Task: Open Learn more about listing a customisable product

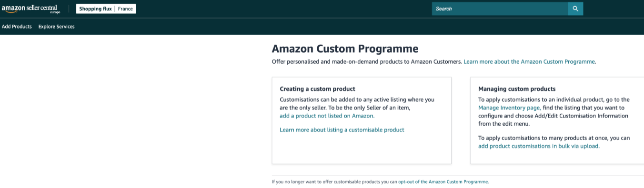Action: 342,130
